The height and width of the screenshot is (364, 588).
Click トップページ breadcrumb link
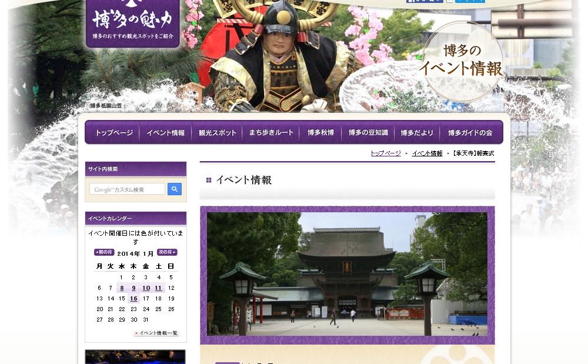pyautogui.click(x=385, y=153)
